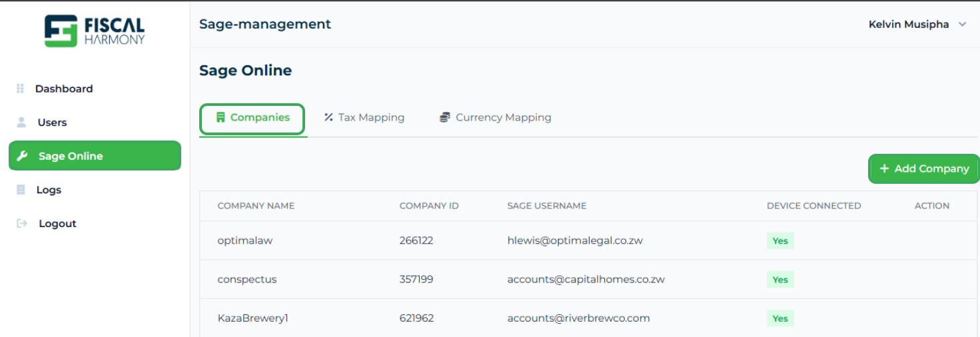Click the DEVICE CONNECTED column header
Image resolution: width=980 pixels, height=337 pixels.
pos(813,206)
